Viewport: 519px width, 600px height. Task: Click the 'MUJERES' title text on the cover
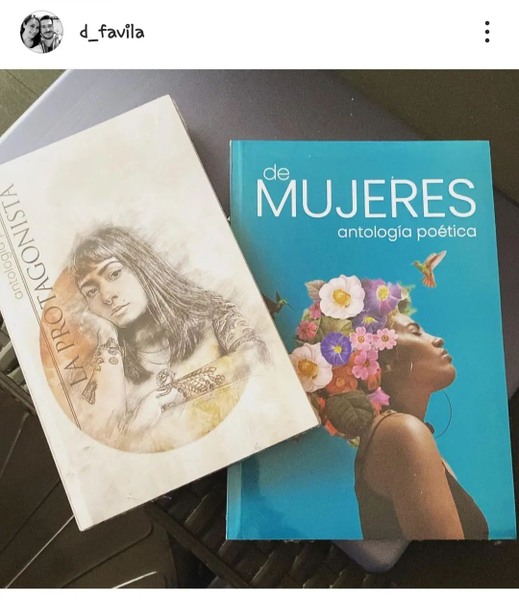[x=366, y=199]
